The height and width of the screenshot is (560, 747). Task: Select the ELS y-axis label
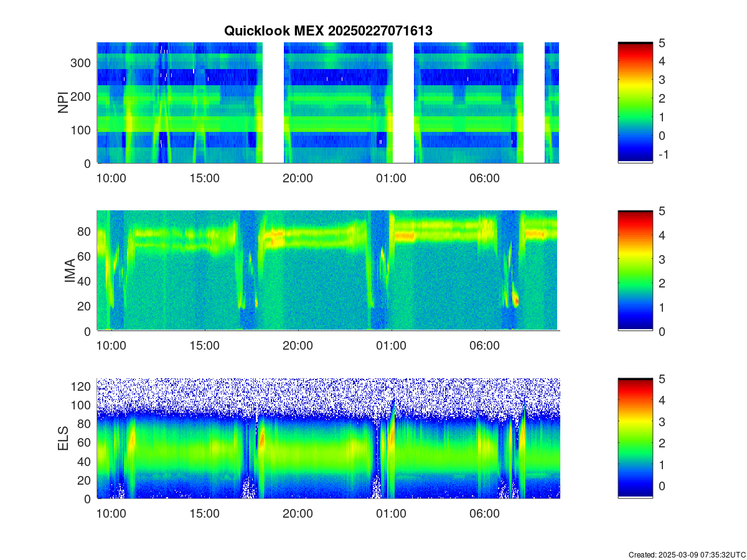point(63,438)
